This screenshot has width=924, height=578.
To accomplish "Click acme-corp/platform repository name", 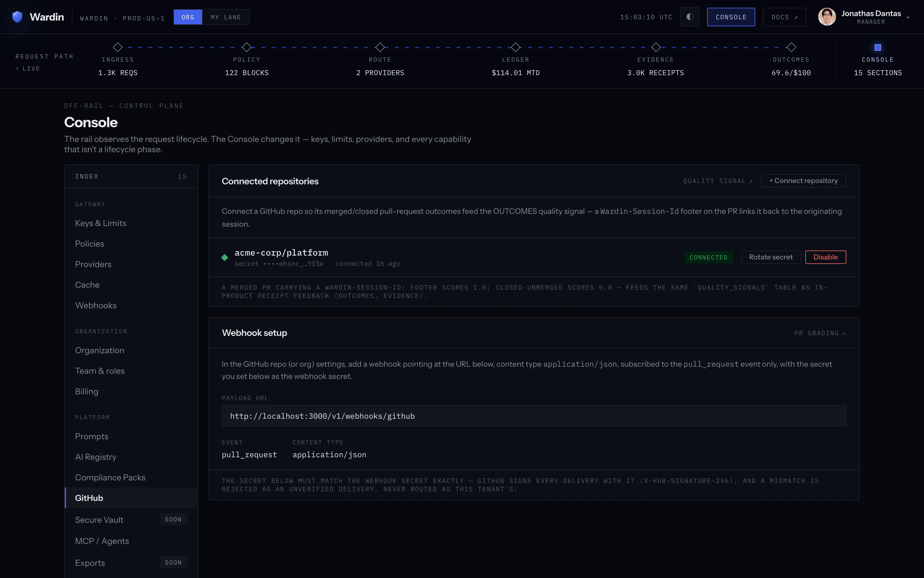I will [x=281, y=253].
